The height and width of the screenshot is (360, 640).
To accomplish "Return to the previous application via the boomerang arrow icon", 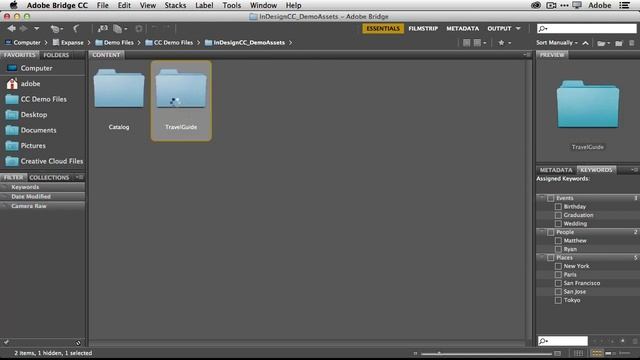I will pyautogui.click(x=76, y=29).
